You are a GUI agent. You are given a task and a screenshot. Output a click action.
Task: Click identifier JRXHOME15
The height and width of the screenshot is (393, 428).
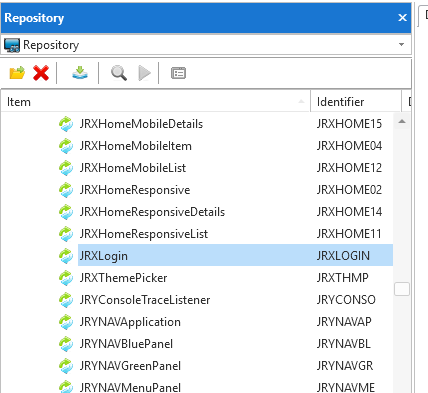349,124
